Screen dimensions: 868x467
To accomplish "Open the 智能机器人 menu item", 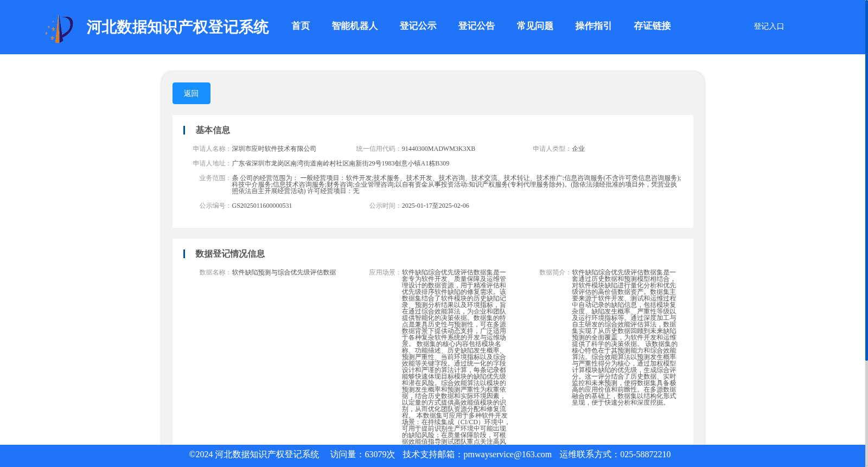I will (355, 26).
